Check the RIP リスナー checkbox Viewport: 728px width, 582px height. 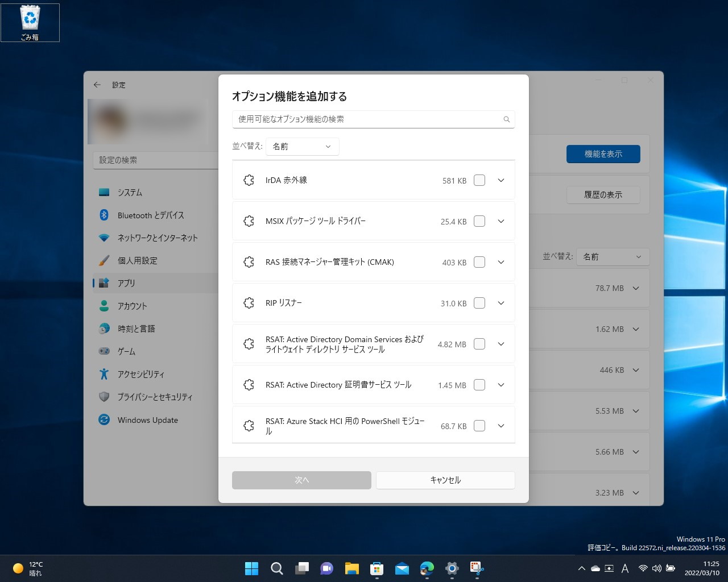(479, 303)
